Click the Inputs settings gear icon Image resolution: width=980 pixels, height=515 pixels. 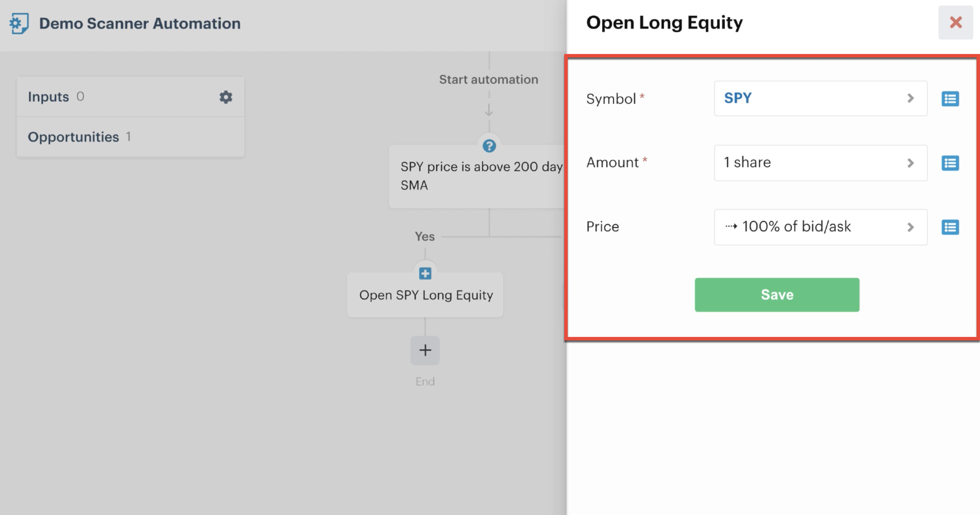tap(226, 97)
